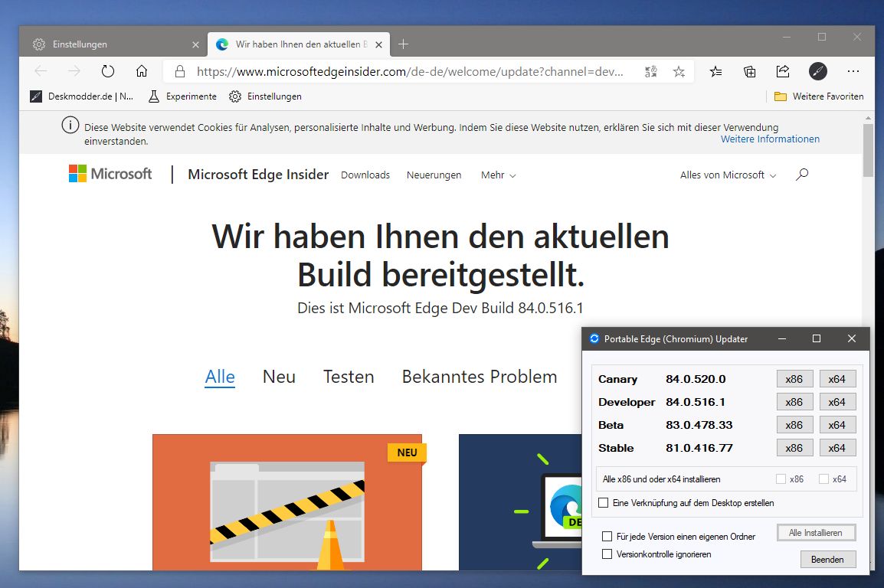Viewport: 884px width, 588px height.
Task: Open the translate page icon in address bar
Action: (x=650, y=71)
